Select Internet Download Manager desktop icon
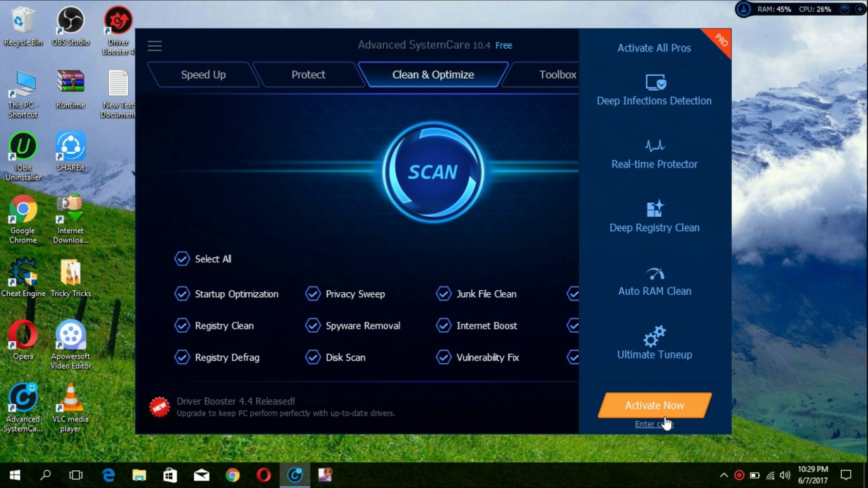 tap(71, 220)
